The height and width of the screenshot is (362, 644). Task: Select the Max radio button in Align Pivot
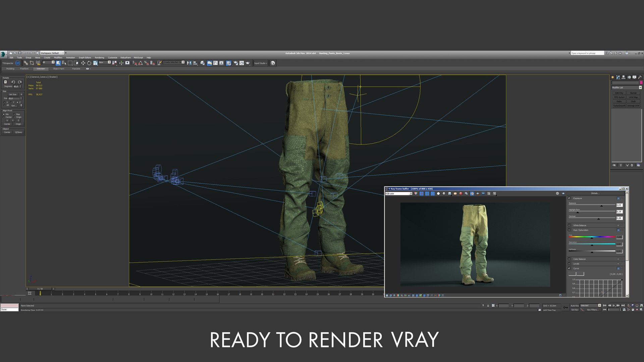tap(14, 114)
